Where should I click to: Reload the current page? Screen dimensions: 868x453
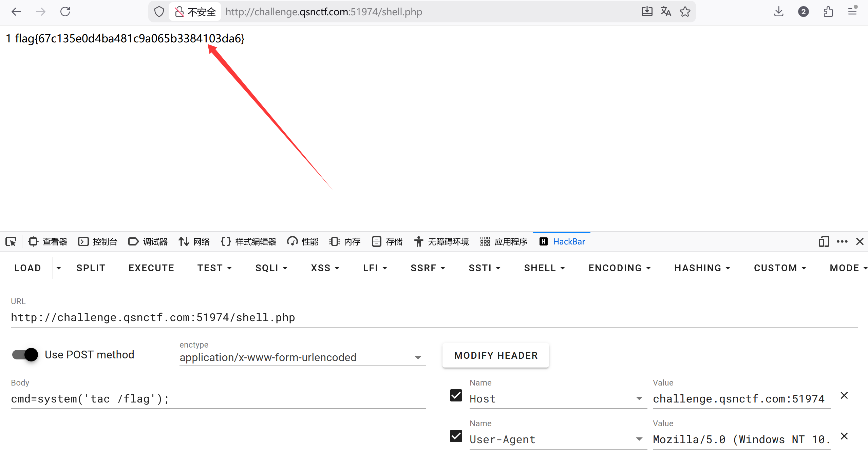click(65, 12)
